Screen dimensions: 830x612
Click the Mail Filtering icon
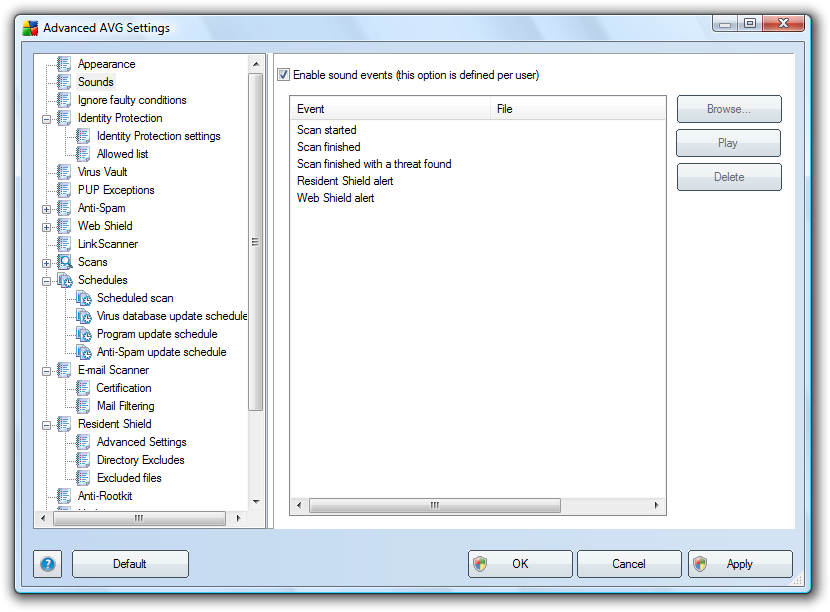click(x=83, y=406)
